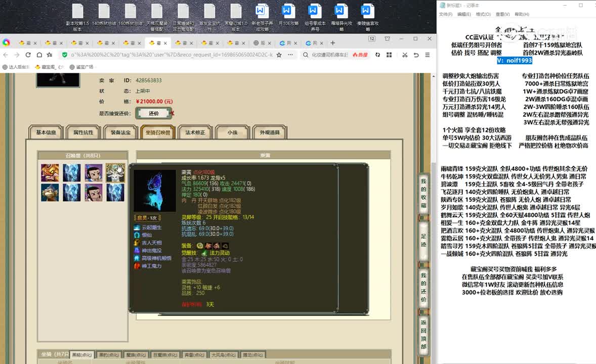
Task: Click the 云起潮生 skill icon
Action: pyautogui.click(x=137, y=227)
